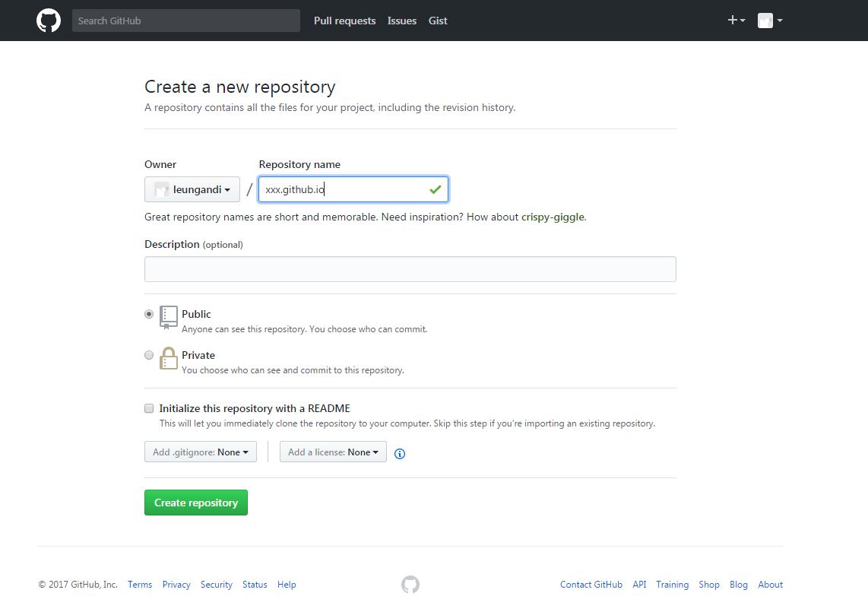Click the GitHub Octocat logo in header
The height and width of the screenshot is (612, 868).
click(x=49, y=21)
